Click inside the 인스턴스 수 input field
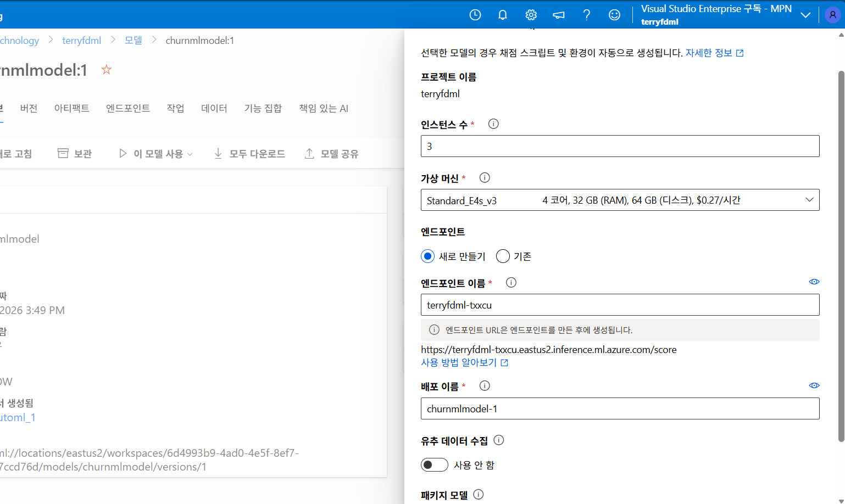This screenshot has height=504, width=845. coord(620,146)
